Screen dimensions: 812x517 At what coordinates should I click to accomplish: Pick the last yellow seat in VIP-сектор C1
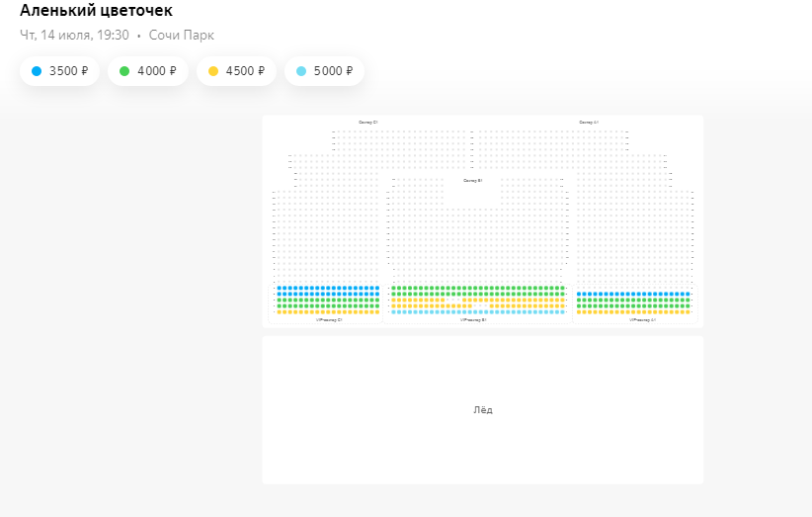[x=376, y=312]
